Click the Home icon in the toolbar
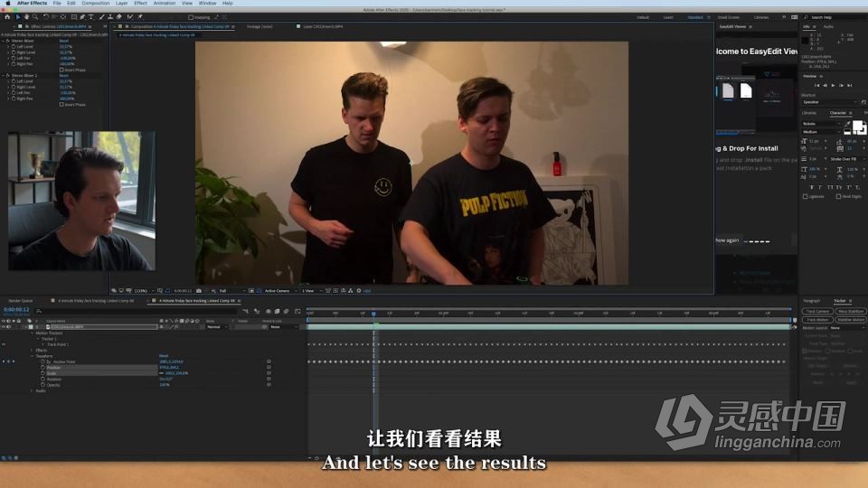The image size is (868, 488). pyautogui.click(x=7, y=17)
